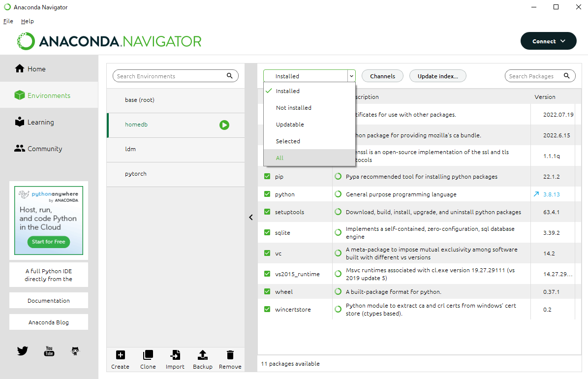
Task: Click the Create environment plus icon
Action: (x=120, y=354)
